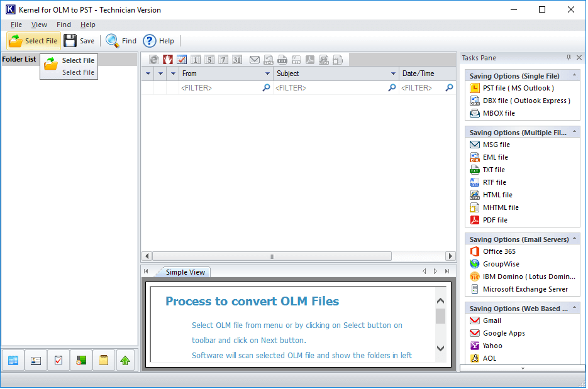The height and width of the screenshot is (389, 588).
Task: Collapse Saving Options (Web Based) section
Action: [x=574, y=308]
